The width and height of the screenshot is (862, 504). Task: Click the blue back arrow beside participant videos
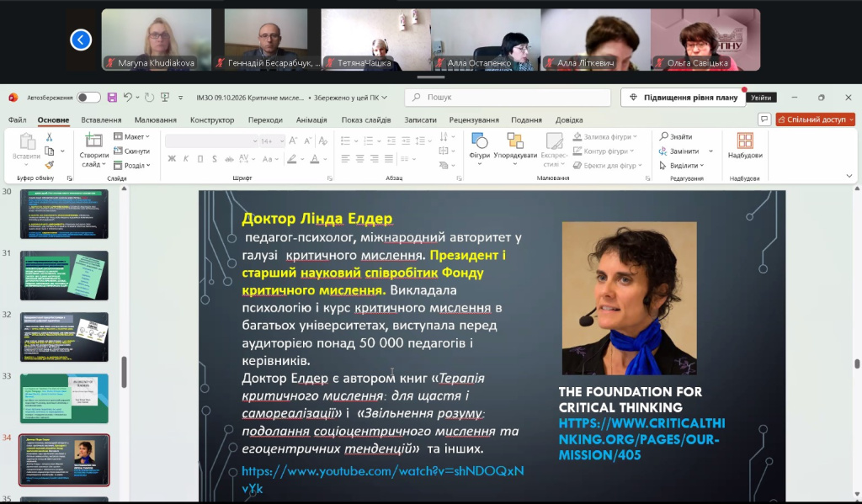(81, 40)
